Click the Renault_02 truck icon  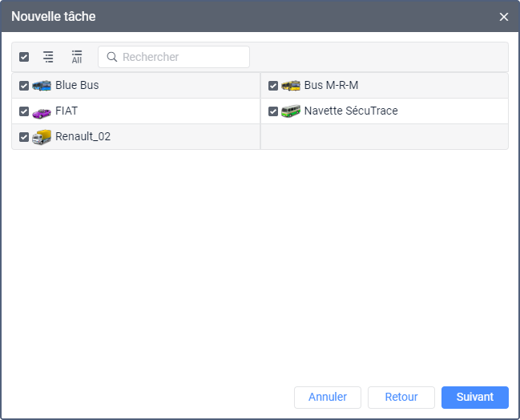click(42, 137)
